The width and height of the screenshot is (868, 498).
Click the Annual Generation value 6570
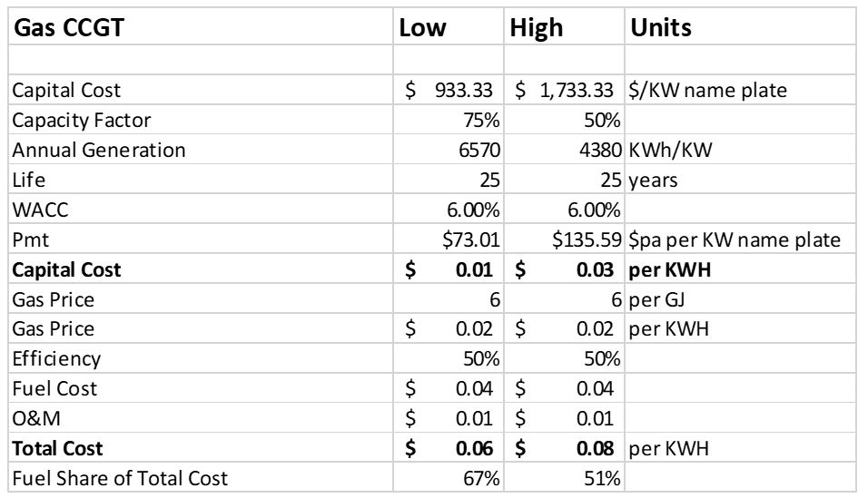(x=474, y=150)
